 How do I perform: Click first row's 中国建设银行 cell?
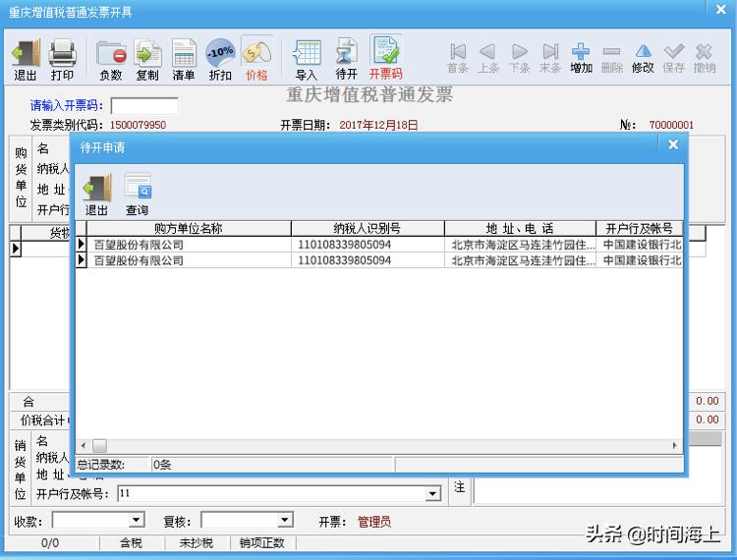point(640,245)
